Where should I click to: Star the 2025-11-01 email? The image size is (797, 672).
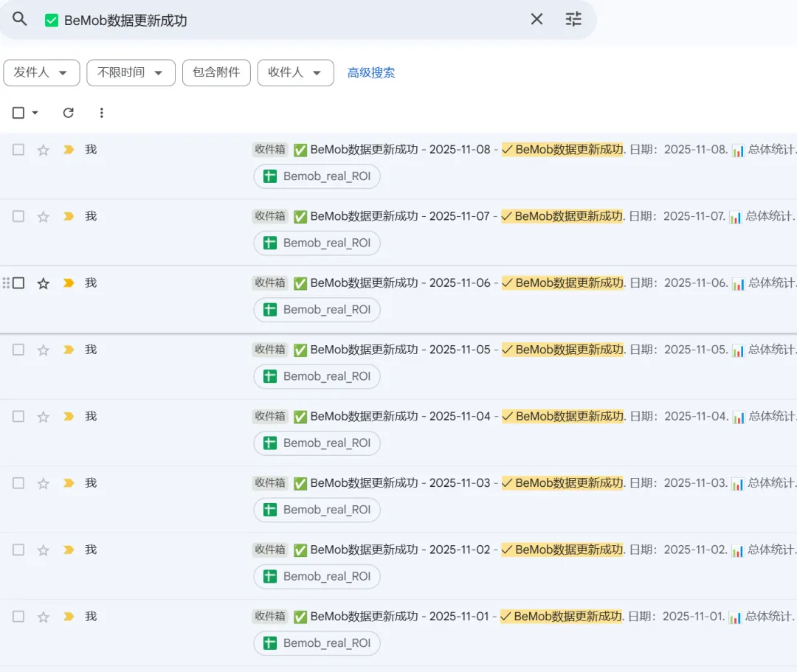click(44, 617)
